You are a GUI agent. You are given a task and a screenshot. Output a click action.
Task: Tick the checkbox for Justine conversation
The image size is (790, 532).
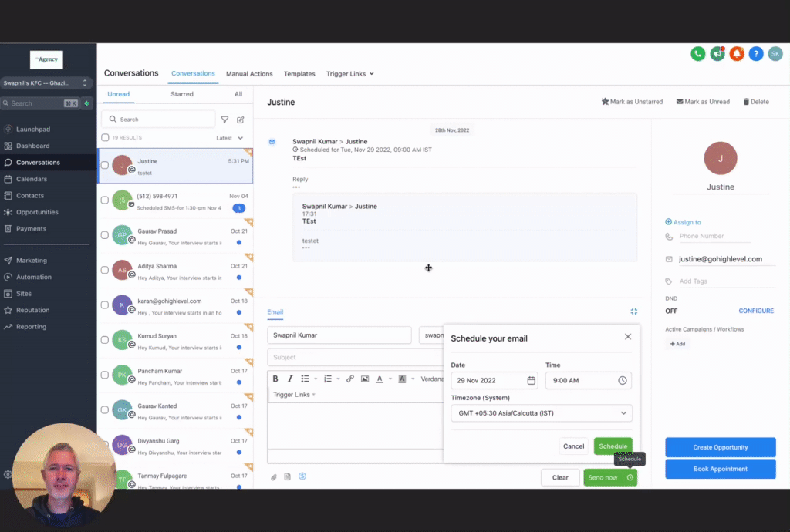[105, 165]
